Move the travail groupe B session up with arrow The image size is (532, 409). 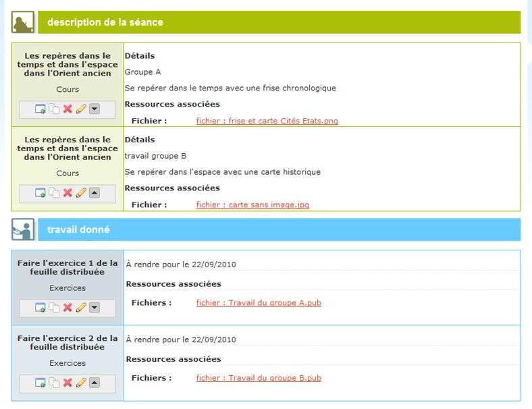[95, 193]
